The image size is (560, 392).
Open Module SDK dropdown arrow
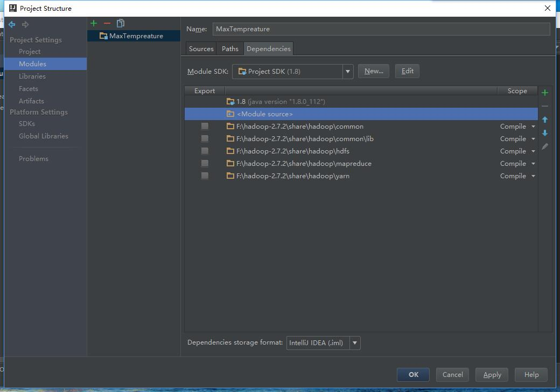pos(347,72)
